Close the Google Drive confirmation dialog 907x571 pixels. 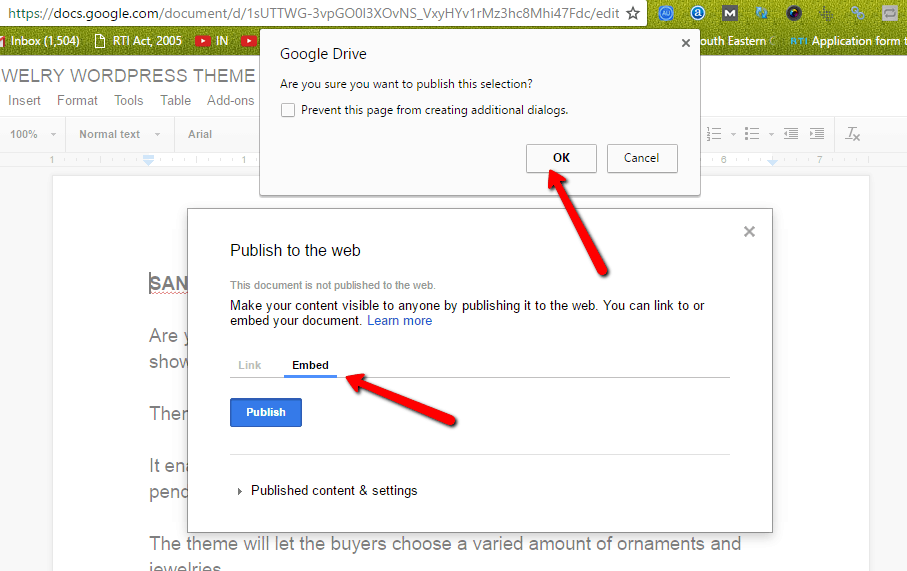click(x=685, y=43)
